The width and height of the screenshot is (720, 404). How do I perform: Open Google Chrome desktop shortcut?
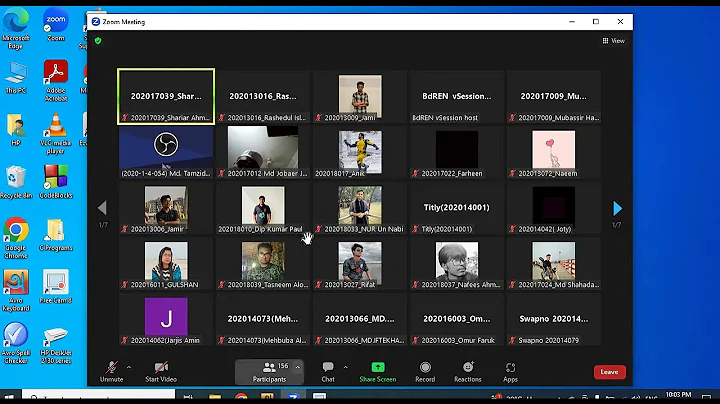(16, 238)
